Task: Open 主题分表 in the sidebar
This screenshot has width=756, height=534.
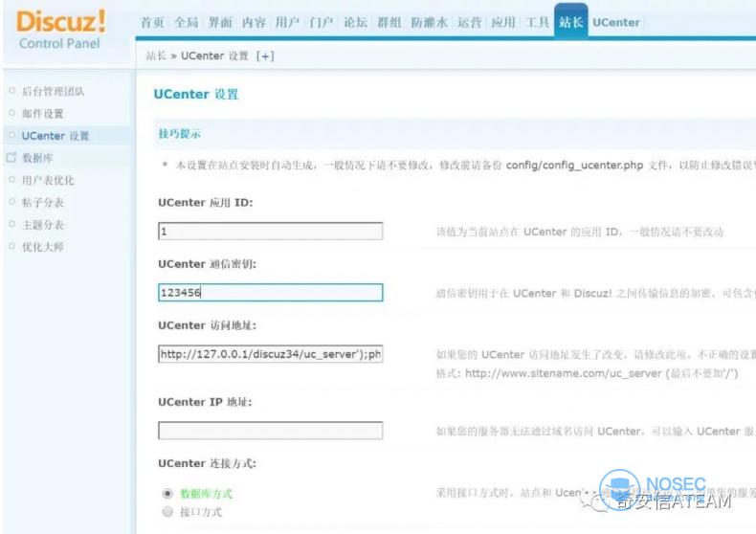Action: pyautogui.click(x=43, y=225)
